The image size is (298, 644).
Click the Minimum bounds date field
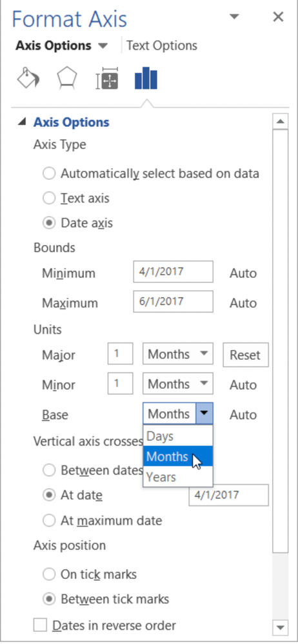(x=173, y=272)
